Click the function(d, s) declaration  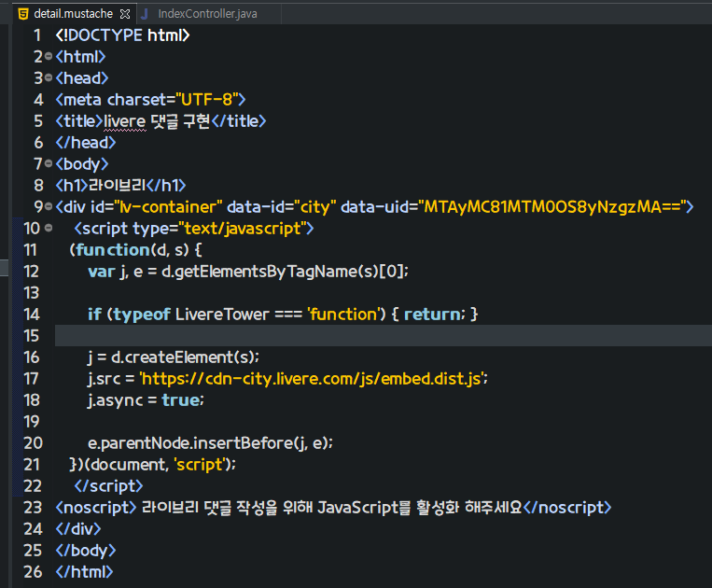(132, 250)
